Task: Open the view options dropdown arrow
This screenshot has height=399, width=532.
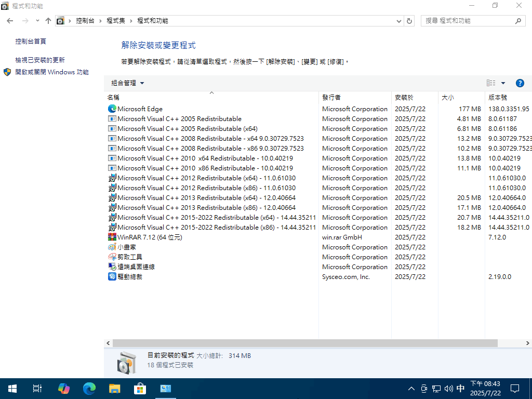Action: click(x=503, y=83)
